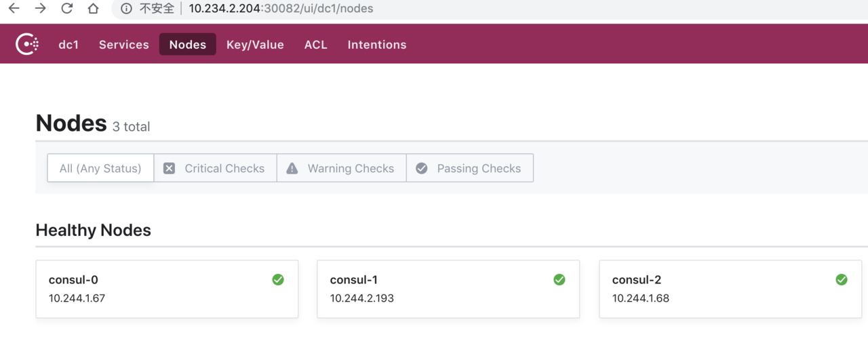Filter nodes by Warning Checks
This screenshot has height=339, width=868.
341,168
